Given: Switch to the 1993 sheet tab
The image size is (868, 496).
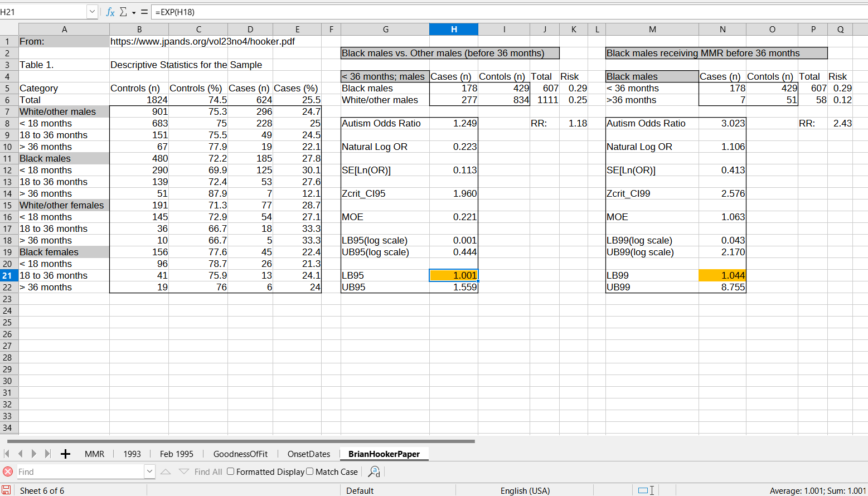Looking at the screenshot, I should pyautogui.click(x=132, y=454).
